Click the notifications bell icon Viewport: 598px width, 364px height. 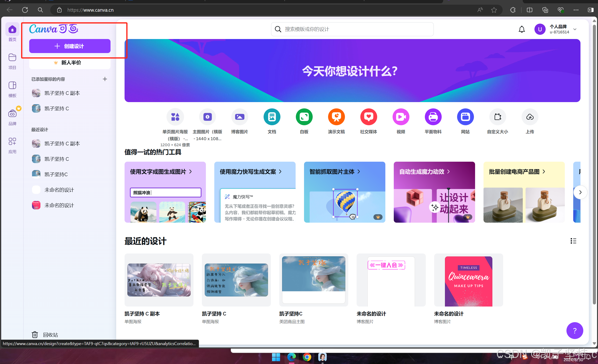click(x=522, y=29)
